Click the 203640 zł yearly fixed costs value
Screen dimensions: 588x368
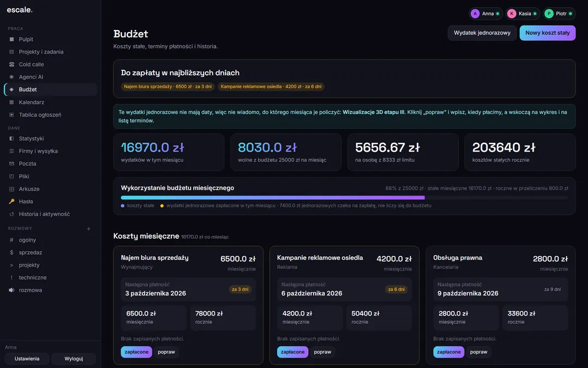click(x=504, y=148)
